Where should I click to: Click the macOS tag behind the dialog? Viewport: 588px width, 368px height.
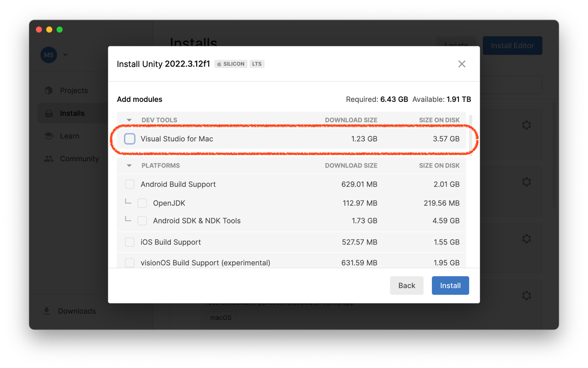(x=221, y=318)
